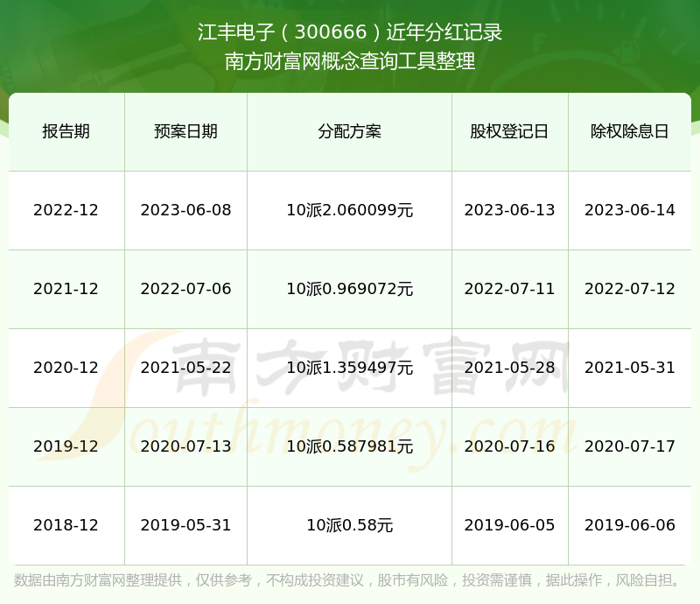This screenshot has height=604, width=700.
Task: Click the 预案日期 column header
Action: tap(185, 132)
